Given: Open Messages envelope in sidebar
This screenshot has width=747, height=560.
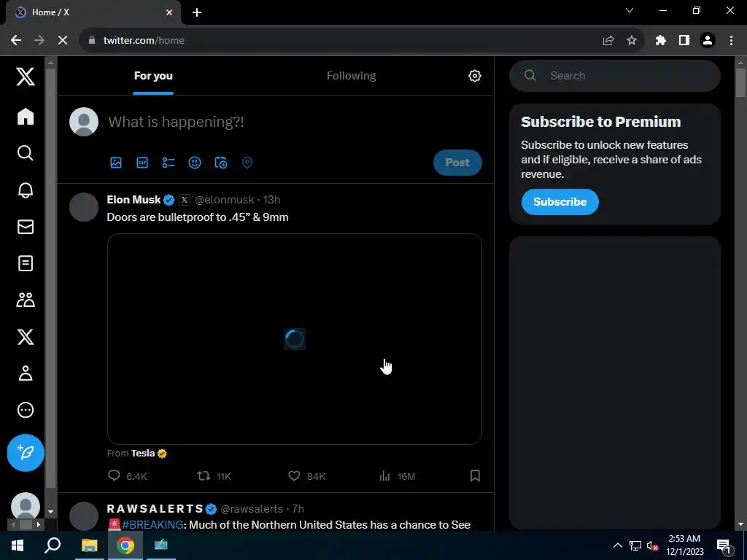Looking at the screenshot, I should [26, 227].
